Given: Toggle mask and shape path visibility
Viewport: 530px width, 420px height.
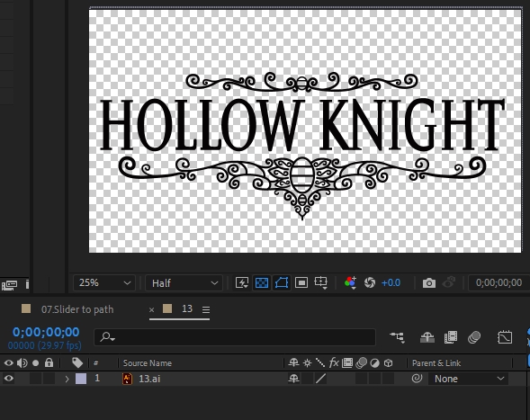Looking at the screenshot, I should point(282,282).
